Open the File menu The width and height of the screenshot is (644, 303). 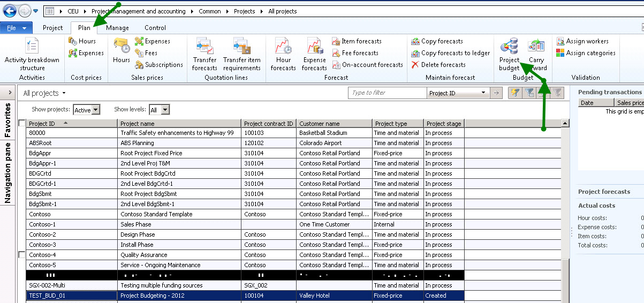[x=16, y=28]
